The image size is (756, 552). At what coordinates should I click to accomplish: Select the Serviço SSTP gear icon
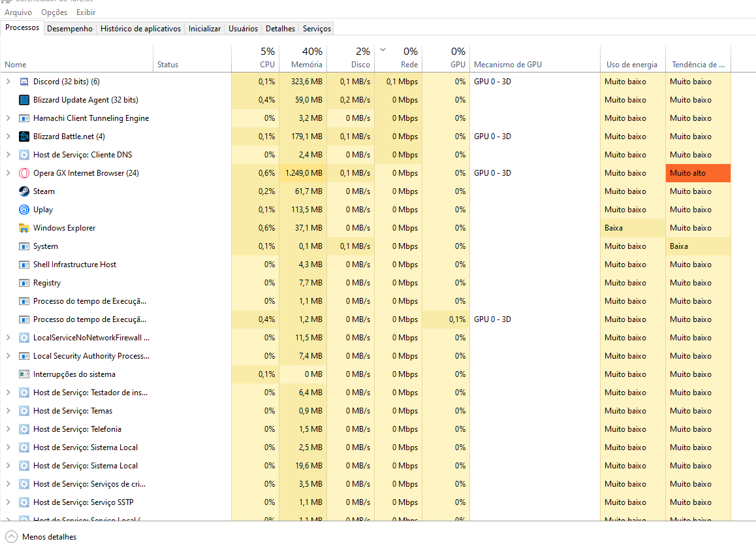click(x=24, y=502)
